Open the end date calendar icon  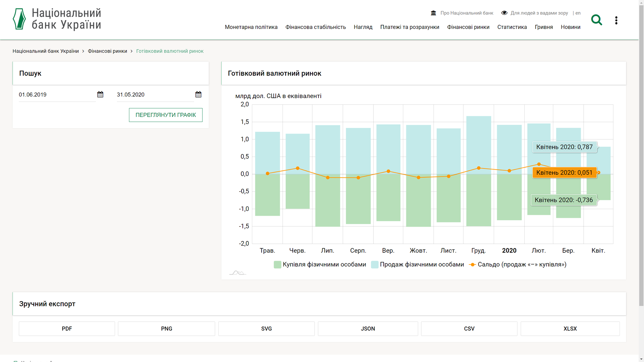(x=198, y=94)
